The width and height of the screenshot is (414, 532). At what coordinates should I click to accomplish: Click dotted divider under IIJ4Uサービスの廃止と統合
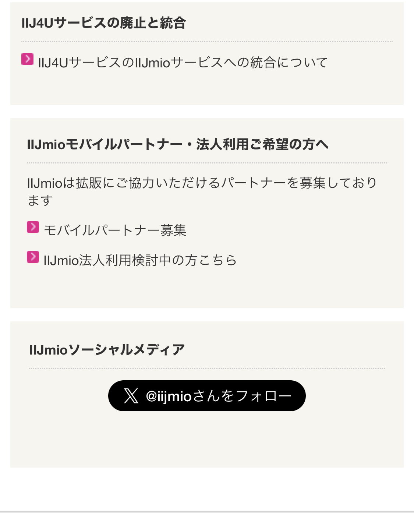[207, 42]
